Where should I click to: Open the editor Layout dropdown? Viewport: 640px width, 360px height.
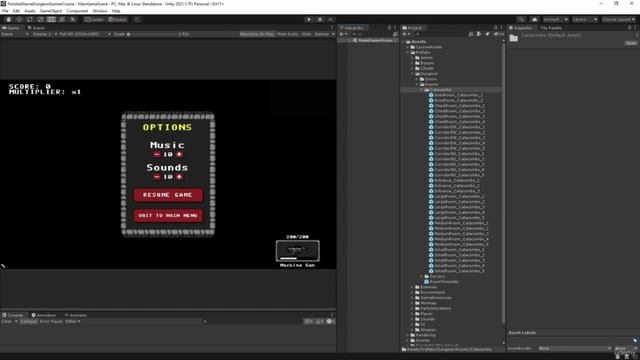618,19
